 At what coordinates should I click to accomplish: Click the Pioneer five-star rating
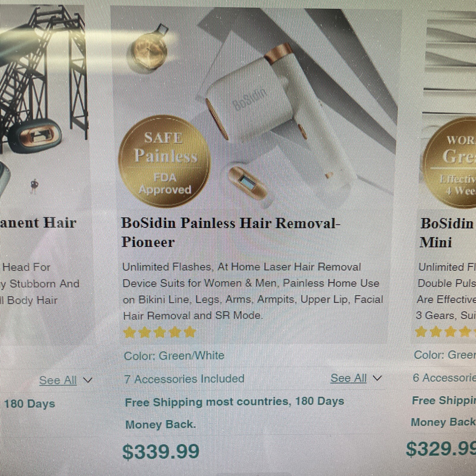click(x=160, y=332)
